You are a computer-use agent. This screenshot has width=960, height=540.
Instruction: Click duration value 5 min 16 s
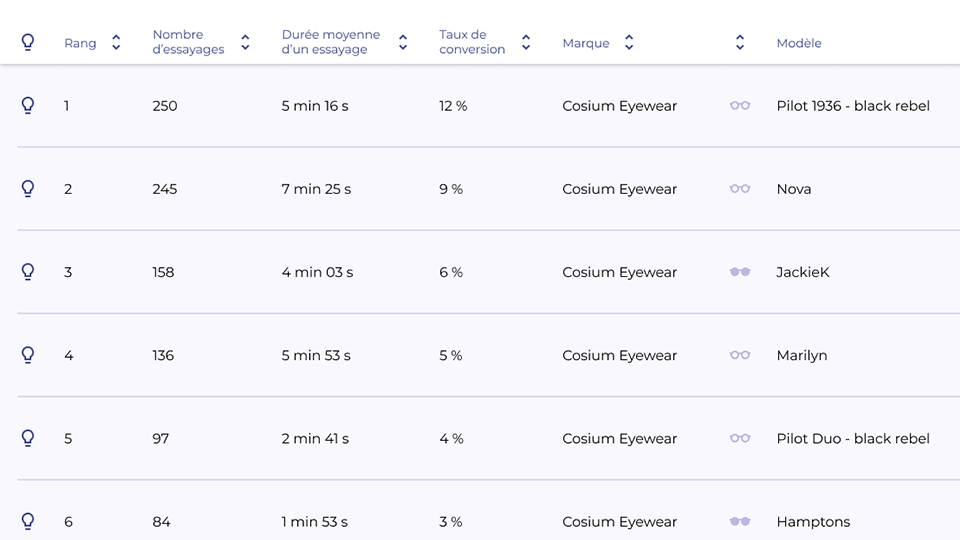pyautogui.click(x=315, y=106)
